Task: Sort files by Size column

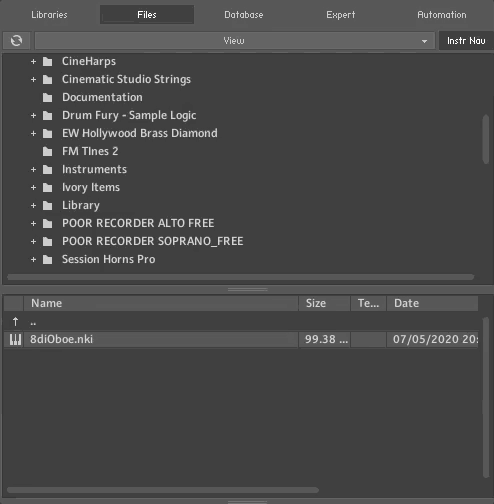Action: click(324, 303)
